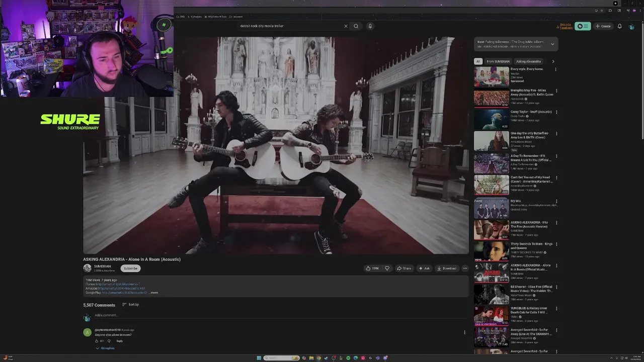Image resolution: width=644 pixels, height=362 pixels.
Task: Open options for Can't Get You out of My Head
Action: [556, 178]
